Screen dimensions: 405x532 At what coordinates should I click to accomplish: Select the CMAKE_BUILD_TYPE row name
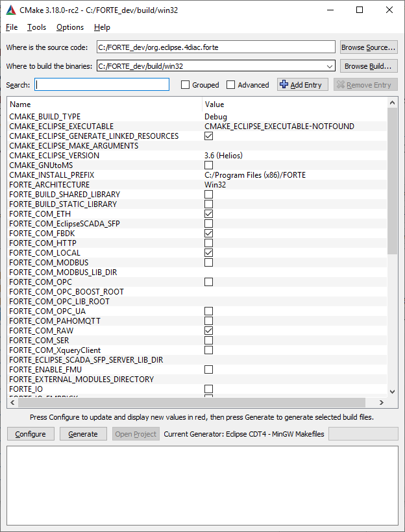click(x=45, y=117)
